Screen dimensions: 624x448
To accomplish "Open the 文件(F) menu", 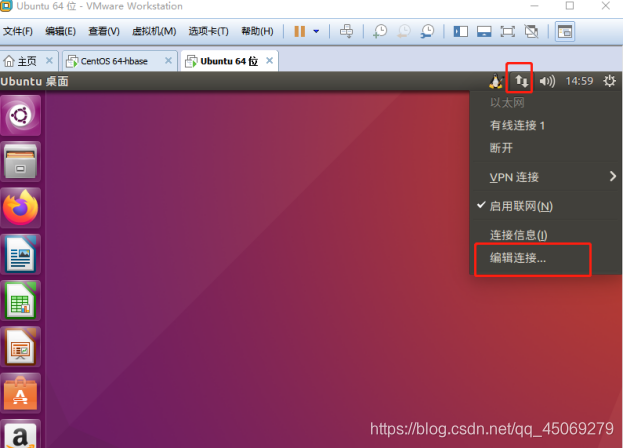I will [x=18, y=31].
